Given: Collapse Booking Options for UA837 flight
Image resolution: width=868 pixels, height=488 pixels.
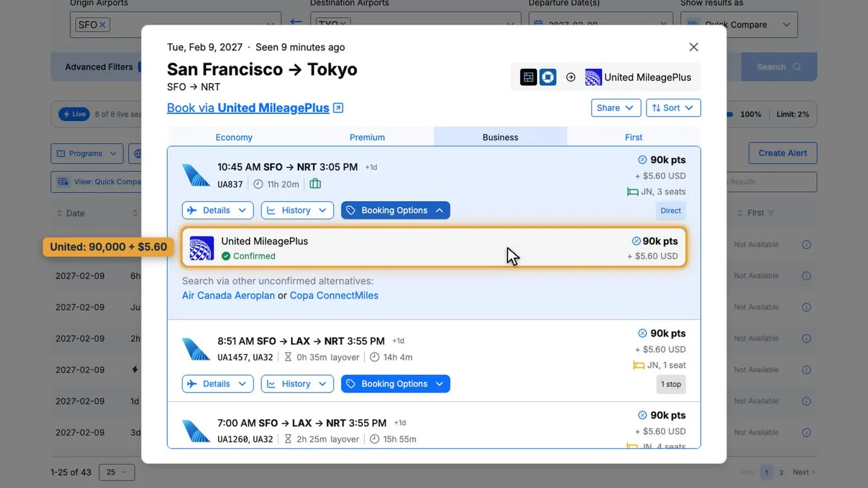Looking at the screenshot, I should (395, 210).
